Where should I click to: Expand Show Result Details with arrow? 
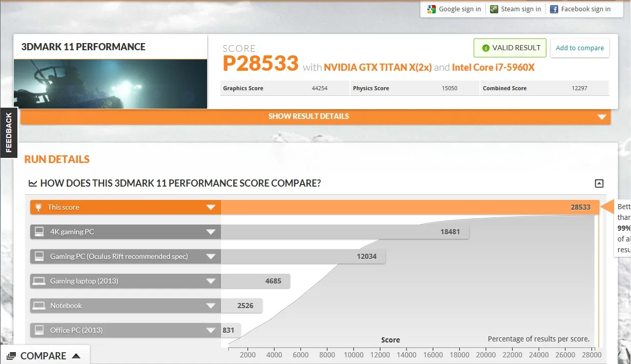[x=602, y=117]
